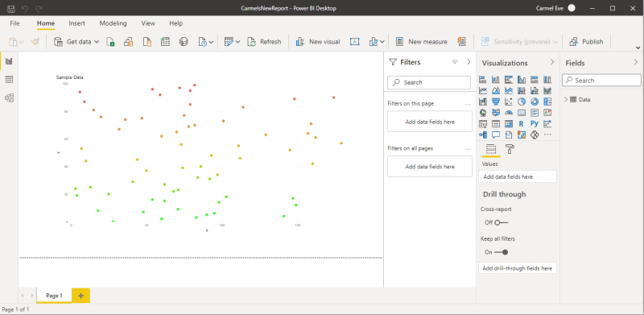Select the treemap visualization

click(547, 102)
